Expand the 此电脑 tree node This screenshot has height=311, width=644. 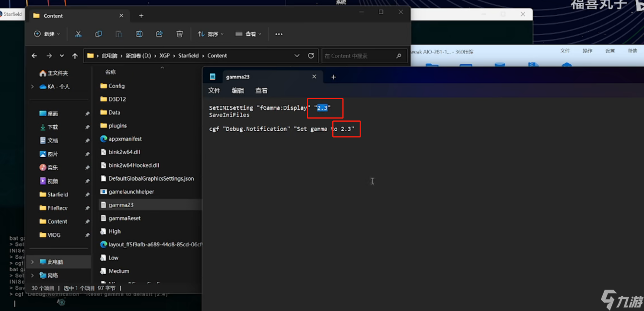[x=33, y=262]
